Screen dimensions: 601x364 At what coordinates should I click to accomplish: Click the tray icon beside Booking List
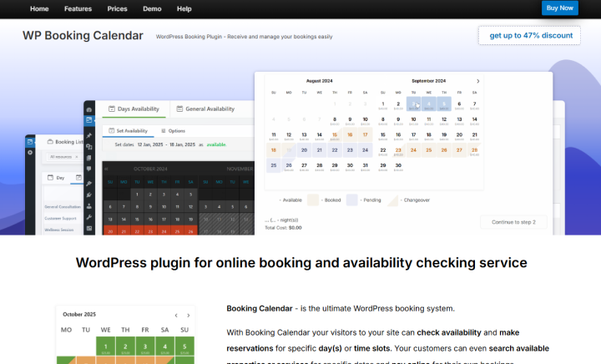[x=50, y=142]
